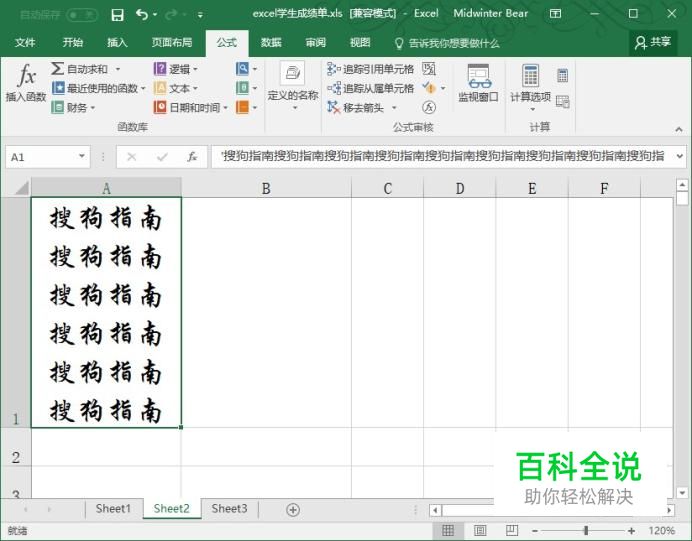This screenshot has height=541, width=692.
Task: Open the Financial functions icon
Action: (57, 107)
